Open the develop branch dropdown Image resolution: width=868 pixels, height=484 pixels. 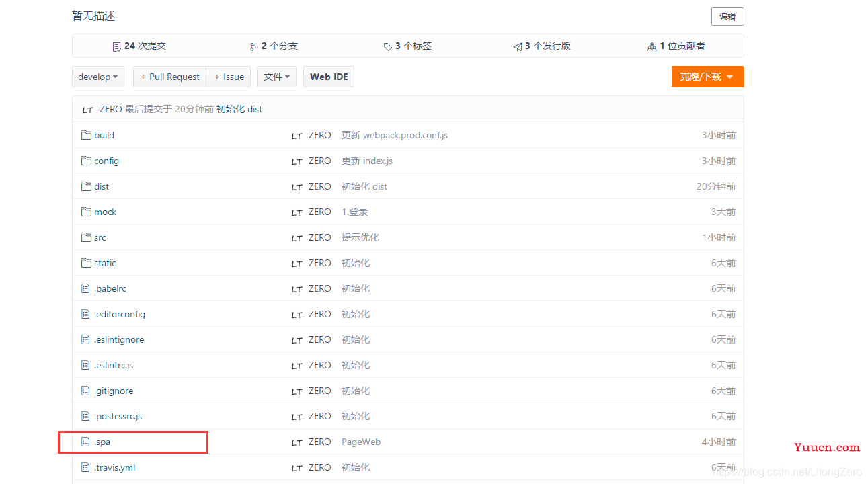(x=98, y=77)
